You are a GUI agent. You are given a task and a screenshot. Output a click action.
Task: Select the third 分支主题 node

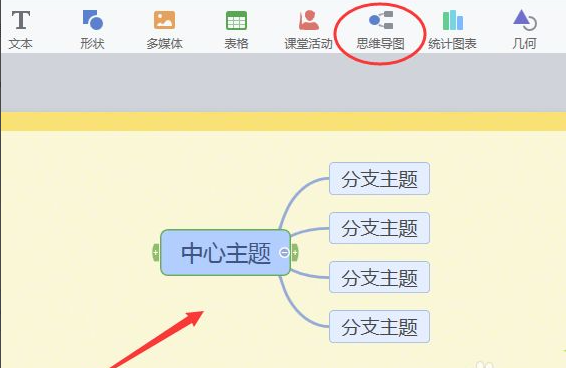[x=379, y=277]
